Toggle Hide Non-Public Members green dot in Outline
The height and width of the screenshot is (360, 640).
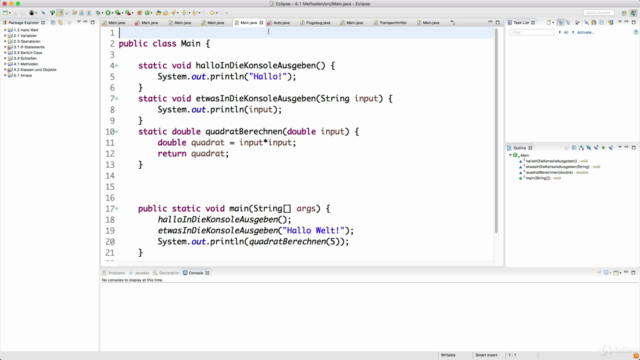coord(603,148)
